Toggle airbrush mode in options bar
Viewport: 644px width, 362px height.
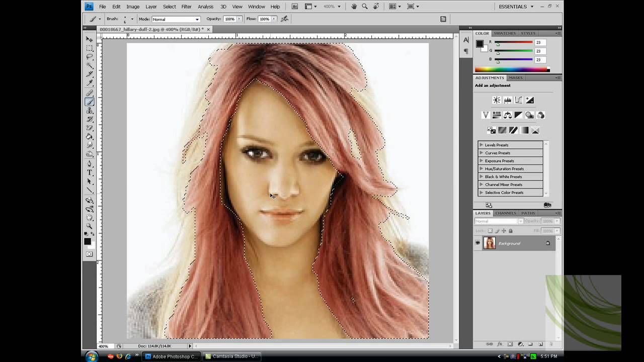click(x=285, y=19)
